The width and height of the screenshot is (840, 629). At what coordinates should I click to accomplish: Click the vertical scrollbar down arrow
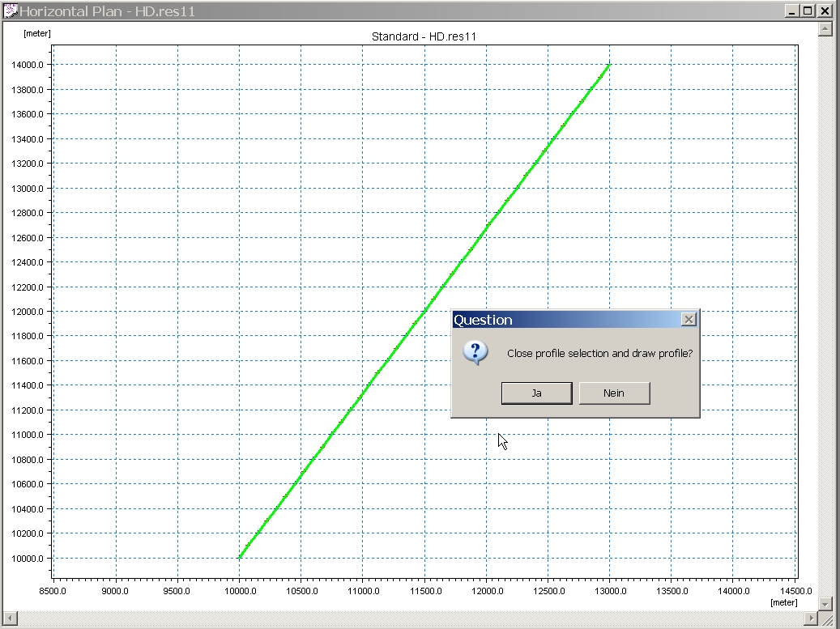[x=825, y=604]
